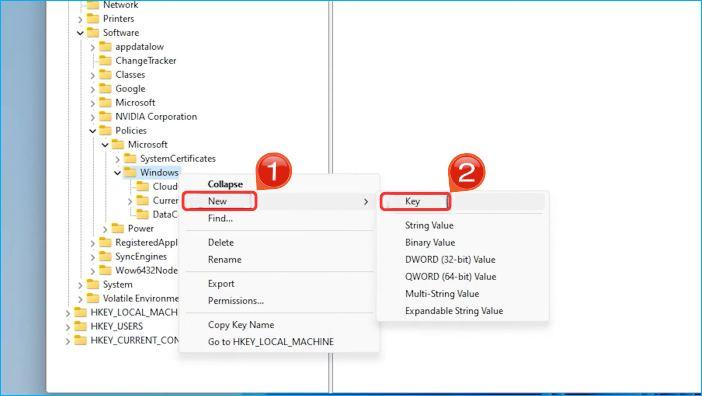Select QWORD (64-bit) Value option
The image size is (702, 396).
click(x=450, y=277)
